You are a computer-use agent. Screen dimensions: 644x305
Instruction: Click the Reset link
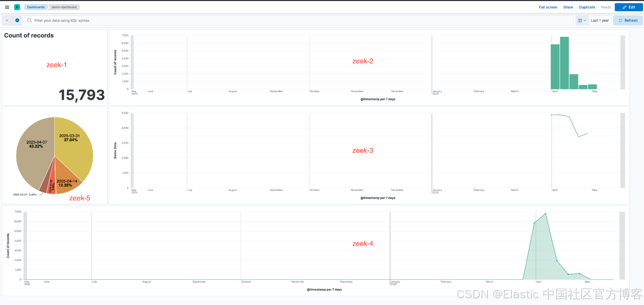point(606,7)
